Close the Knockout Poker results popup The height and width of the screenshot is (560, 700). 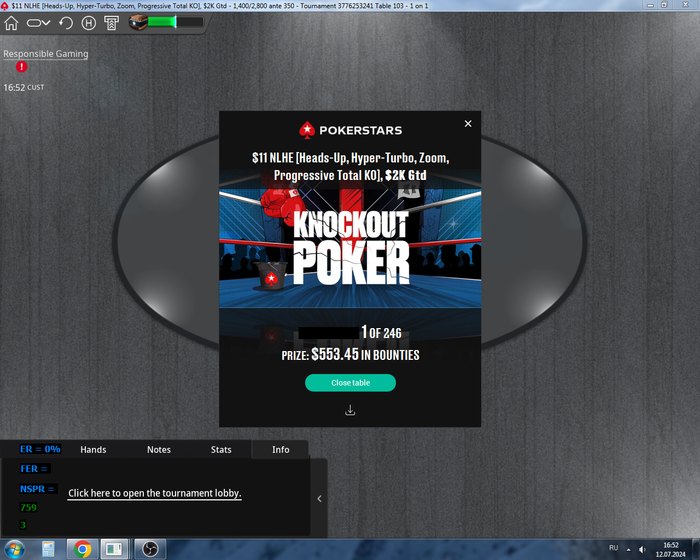point(468,124)
